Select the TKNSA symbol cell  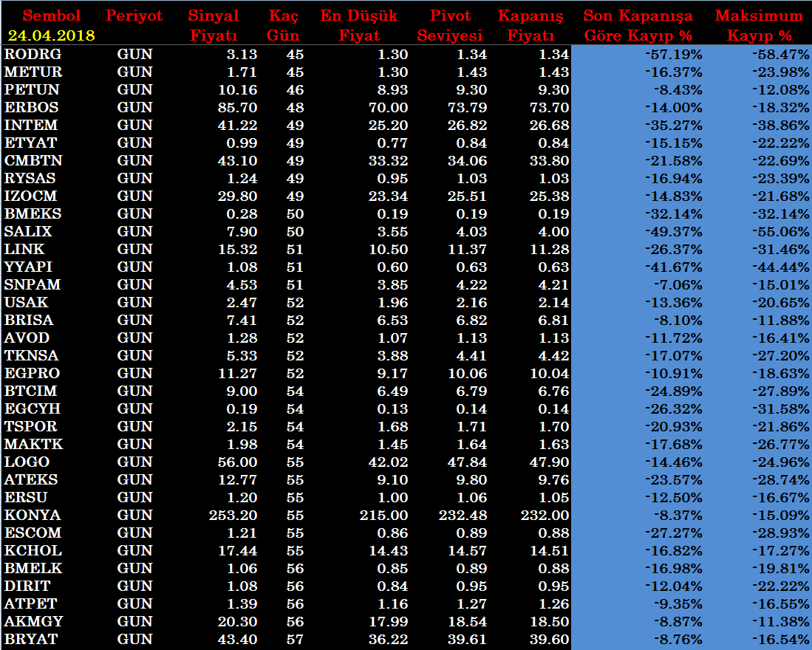(x=31, y=355)
